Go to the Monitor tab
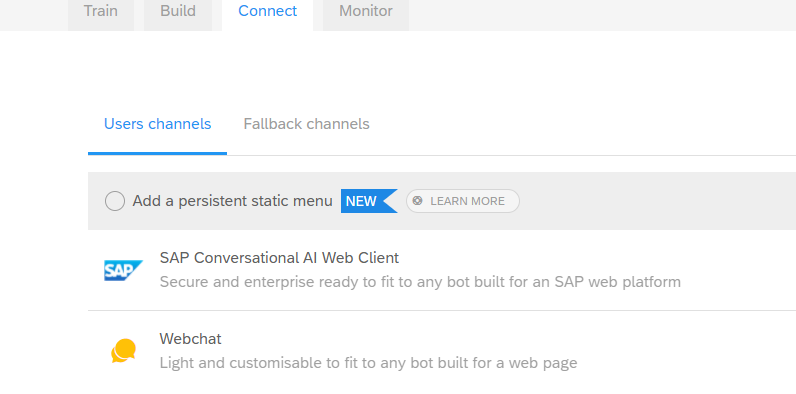Viewport: 796px width, 394px height. pos(366,12)
